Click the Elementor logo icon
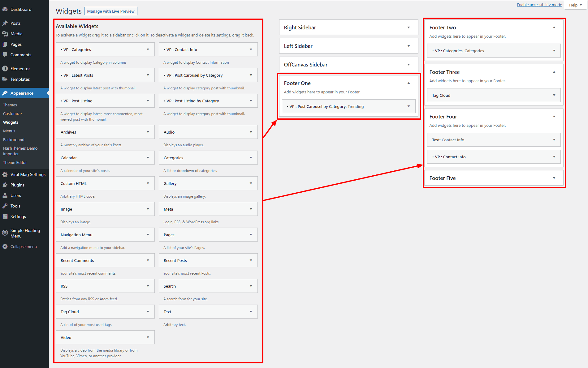 point(5,69)
